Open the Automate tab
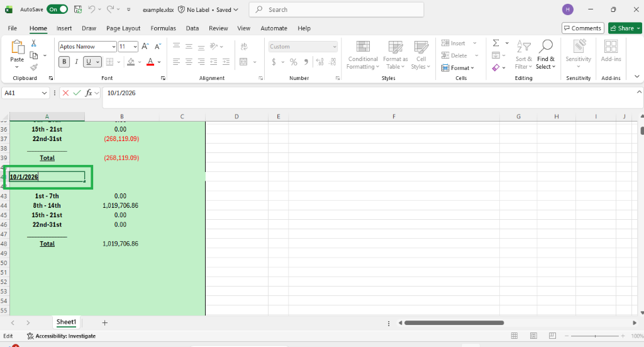 (x=274, y=28)
